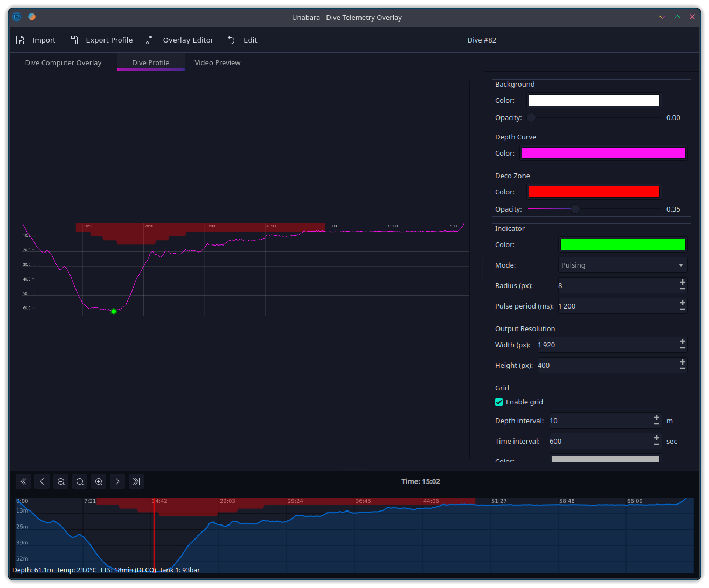The image size is (709, 588).
Task: Decrease the Time interval with minus
Action: click(x=657, y=445)
